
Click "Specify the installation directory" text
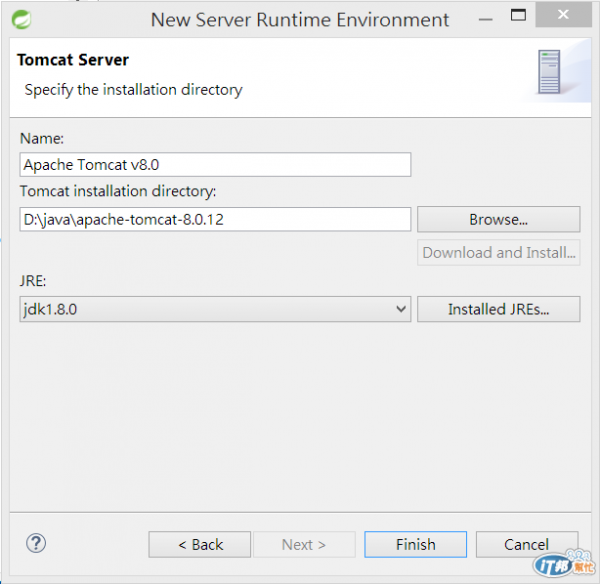coord(134,90)
